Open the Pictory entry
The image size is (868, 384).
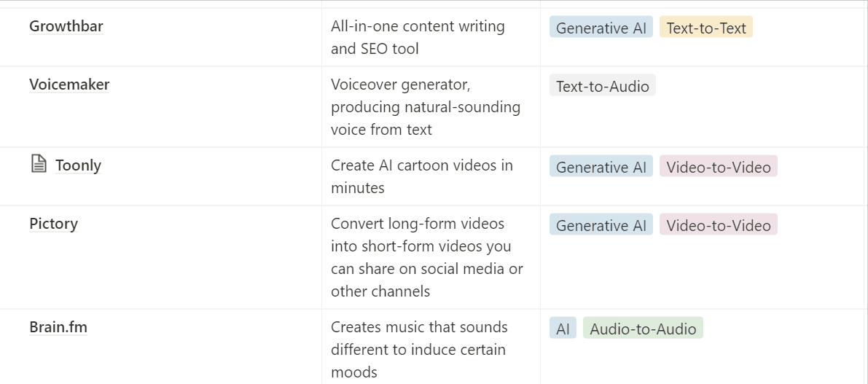(54, 224)
